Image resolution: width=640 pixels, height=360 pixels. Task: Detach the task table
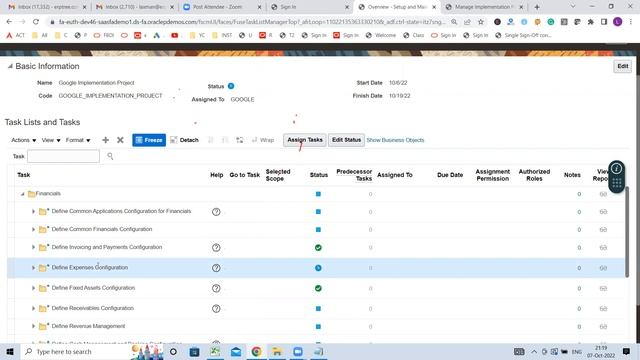point(184,140)
